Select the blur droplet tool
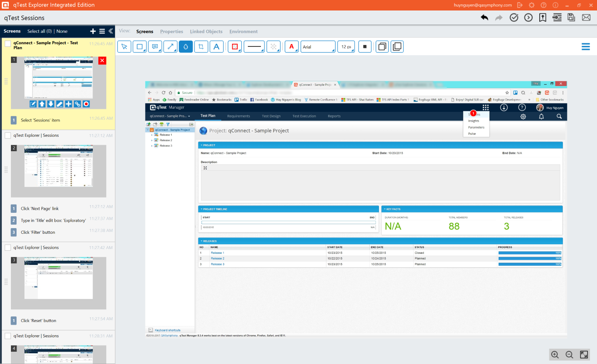The width and height of the screenshot is (597, 364). (x=186, y=46)
